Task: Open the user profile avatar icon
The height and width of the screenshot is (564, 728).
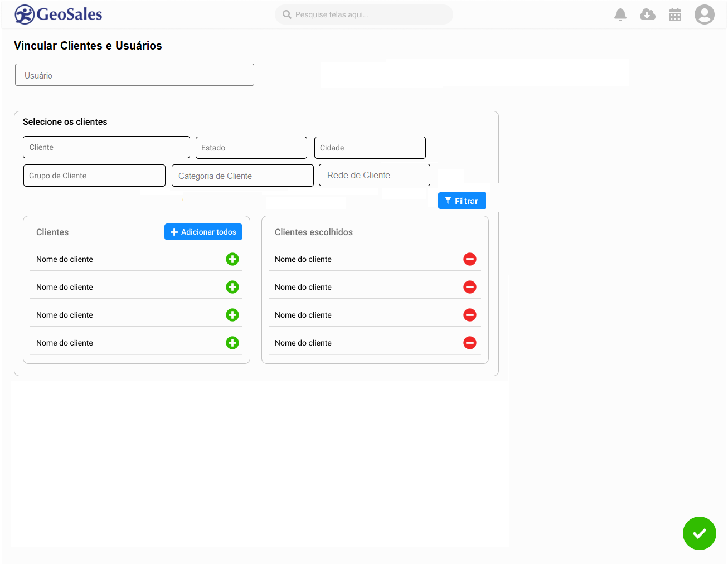Action: pos(704,14)
